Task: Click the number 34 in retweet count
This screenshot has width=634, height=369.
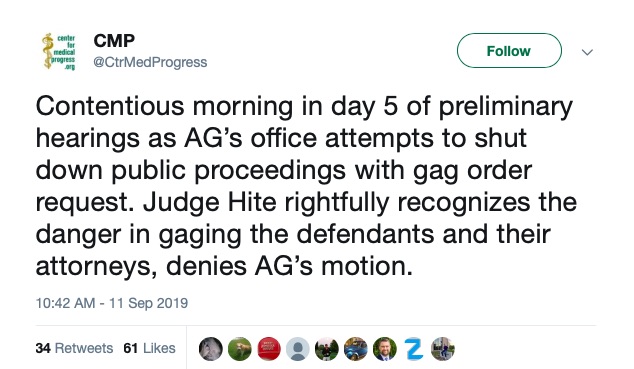Action: click(43, 348)
